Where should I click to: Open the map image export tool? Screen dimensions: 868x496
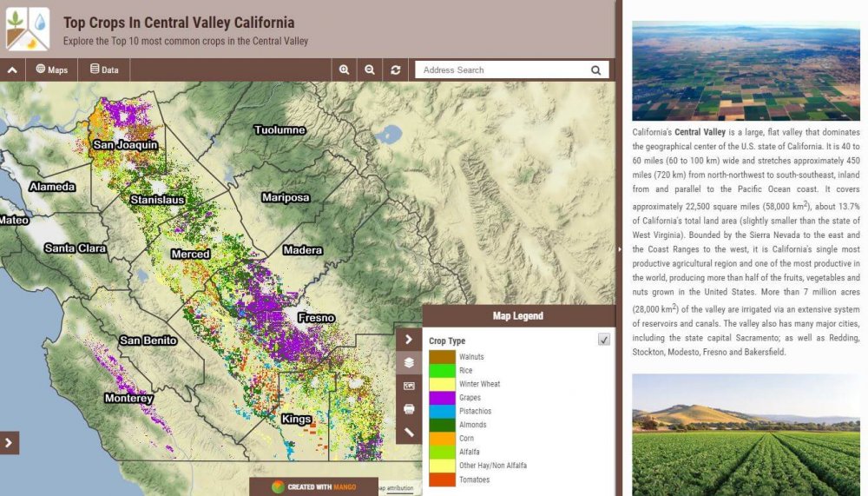[409, 386]
